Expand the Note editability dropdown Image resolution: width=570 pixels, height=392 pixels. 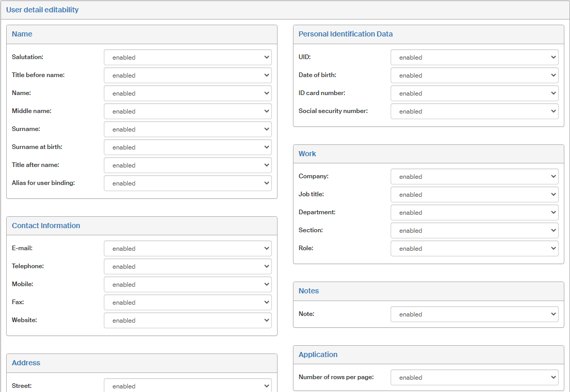click(474, 314)
